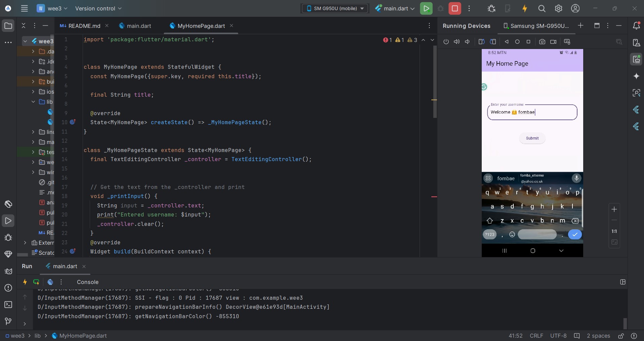
Task: Open the Version control dropdown
Action: 98,8
